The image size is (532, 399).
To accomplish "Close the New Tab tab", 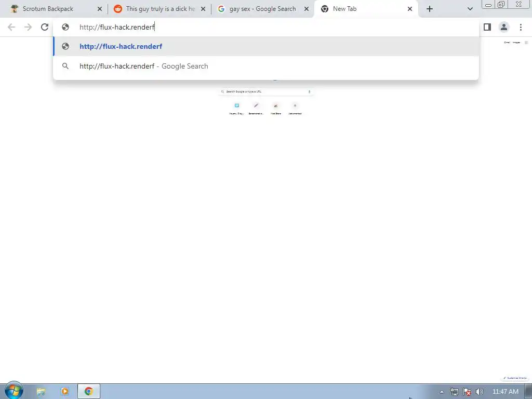I will click(410, 9).
